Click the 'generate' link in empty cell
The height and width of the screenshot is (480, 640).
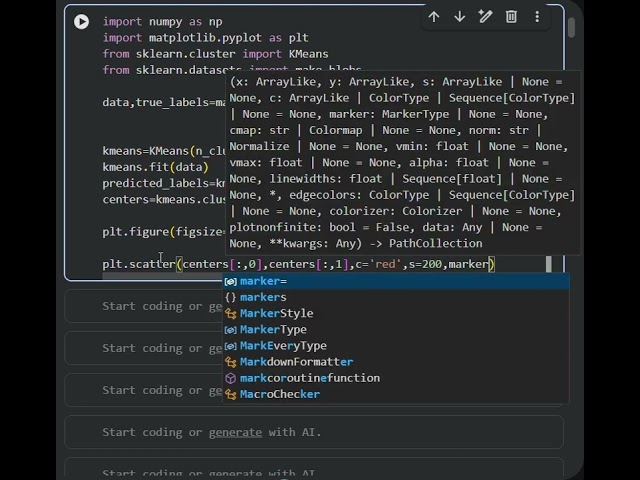click(x=235, y=432)
